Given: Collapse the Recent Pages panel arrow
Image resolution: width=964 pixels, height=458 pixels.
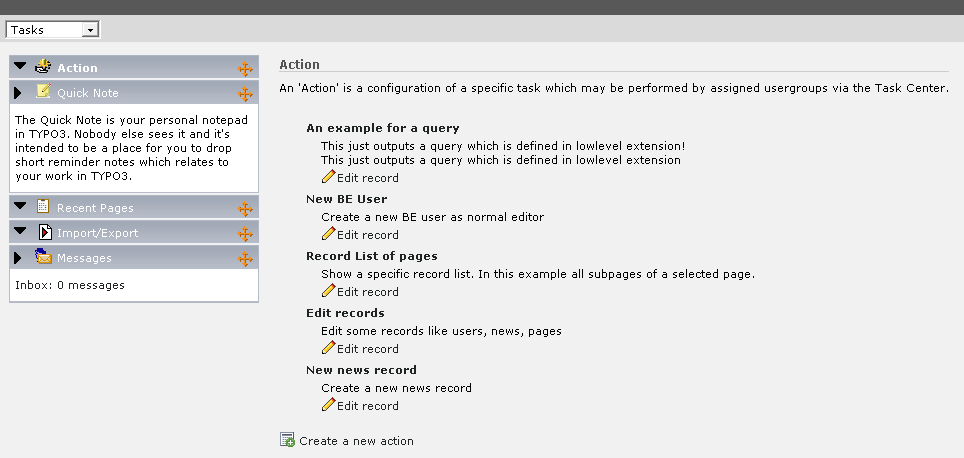Looking at the screenshot, I should [x=20, y=207].
